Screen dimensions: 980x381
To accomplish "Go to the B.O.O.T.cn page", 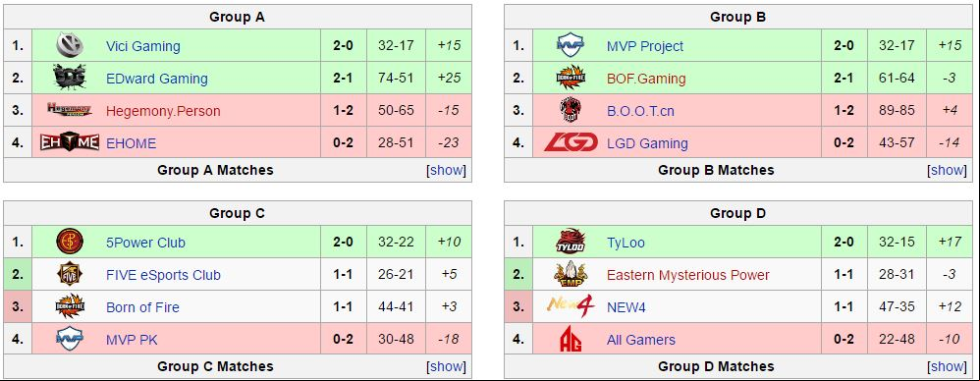I will tap(640, 111).
